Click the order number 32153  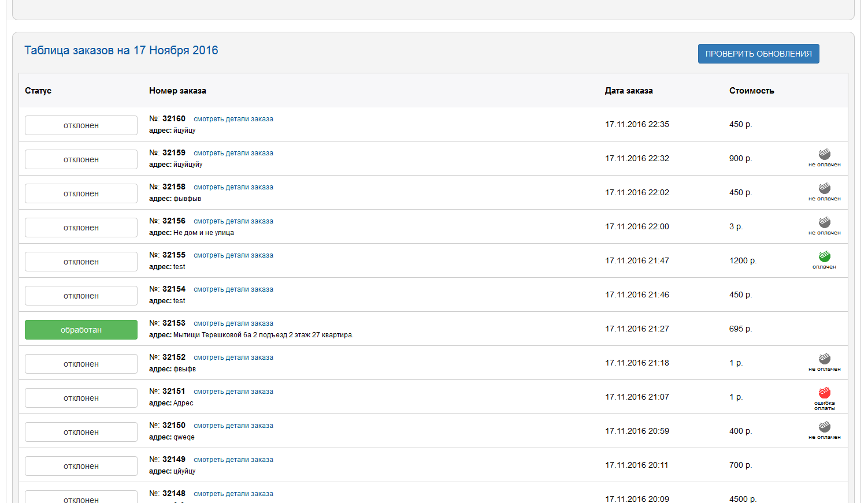click(174, 323)
